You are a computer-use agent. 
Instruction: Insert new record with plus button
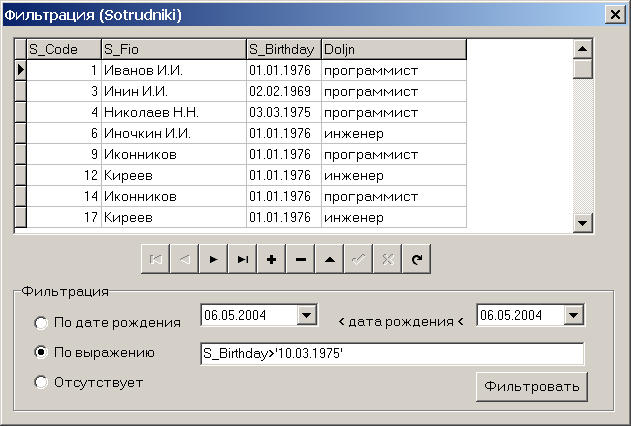[271, 259]
